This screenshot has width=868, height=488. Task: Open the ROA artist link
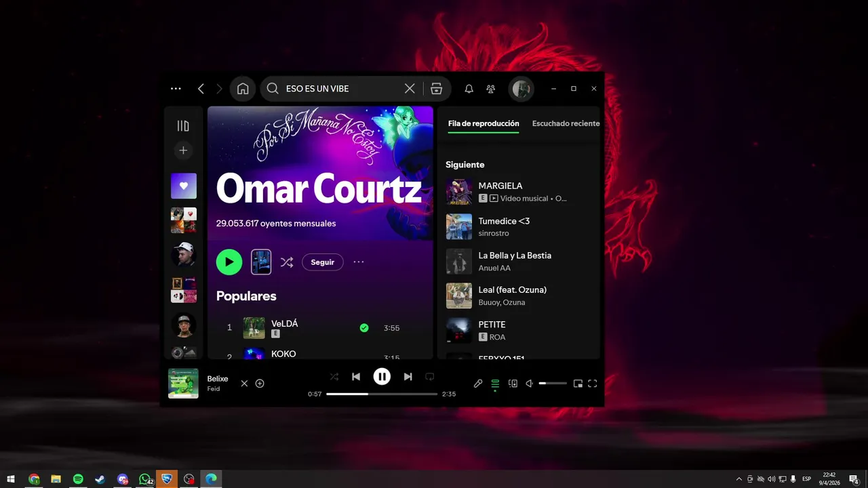point(497,337)
